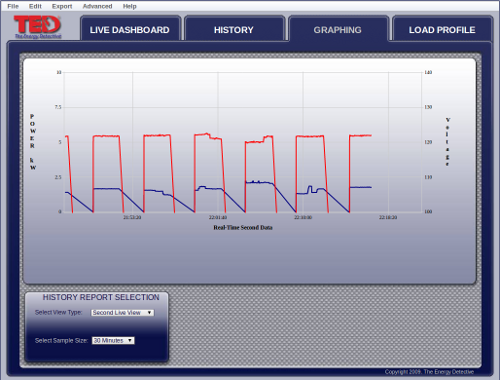Click the red power line plateau
The height and width of the screenshot is (380, 500).
click(106, 136)
